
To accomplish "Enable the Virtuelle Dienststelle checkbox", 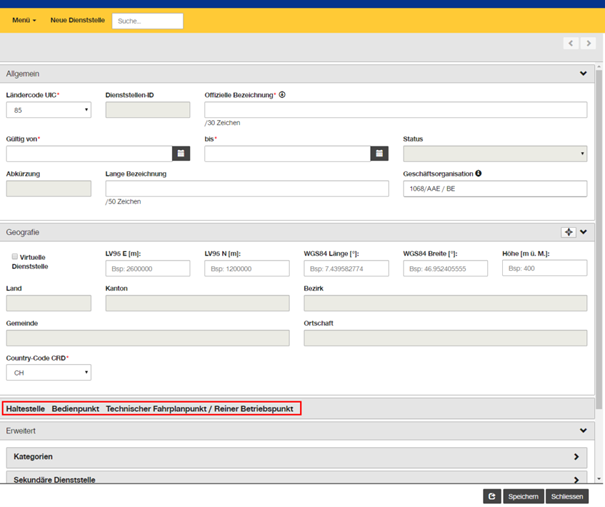I will (15, 256).
